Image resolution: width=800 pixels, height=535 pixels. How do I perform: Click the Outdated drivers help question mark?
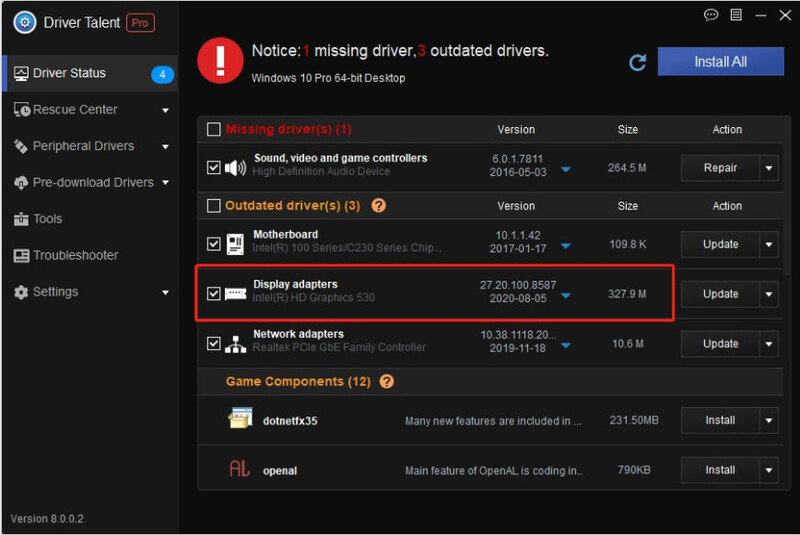(x=379, y=206)
